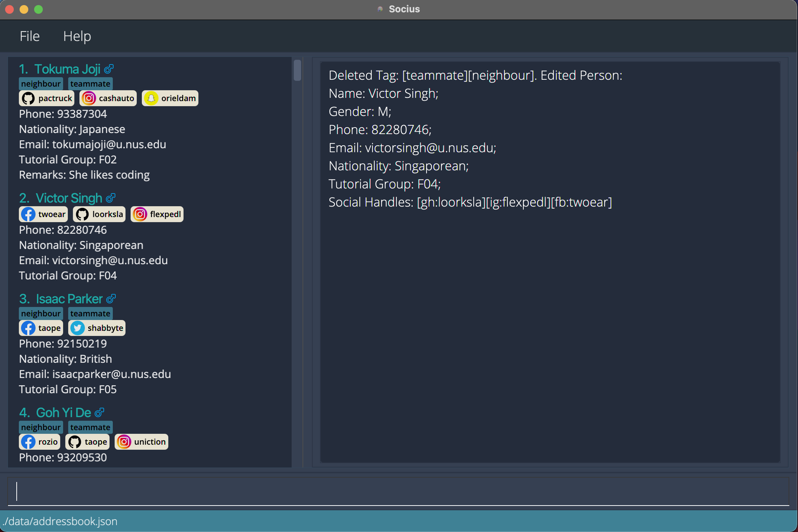The width and height of the screenshot is (798, 532).
Task: Select the contact name Goh Yi De
Action: tap(63, 413)
